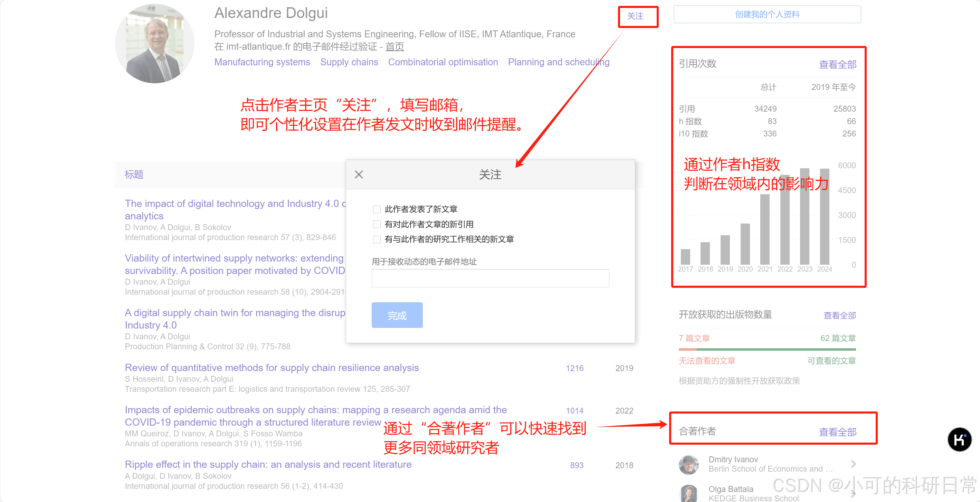Expand Dmitry Ivanov coauthor chevron
980x502 pixels.
click(x=853, y=464)
